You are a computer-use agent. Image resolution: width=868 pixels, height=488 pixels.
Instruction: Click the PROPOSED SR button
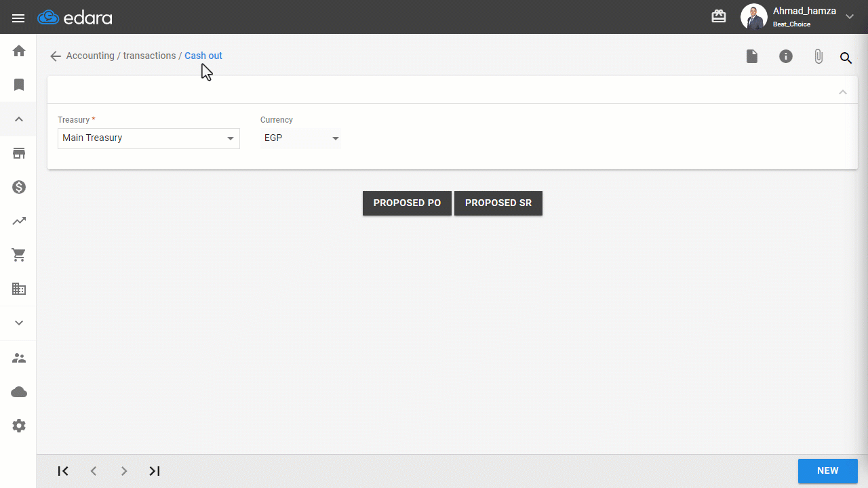498,203
